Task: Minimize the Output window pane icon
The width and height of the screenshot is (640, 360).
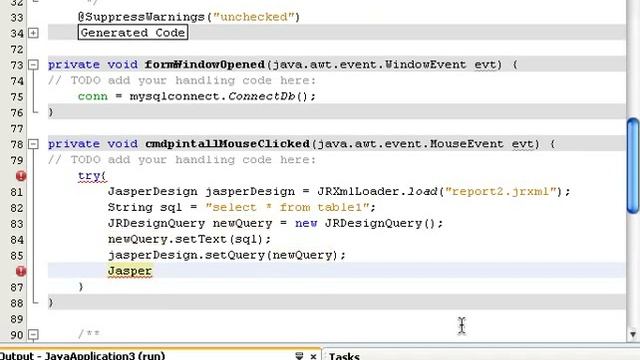Action: point(299,356)
